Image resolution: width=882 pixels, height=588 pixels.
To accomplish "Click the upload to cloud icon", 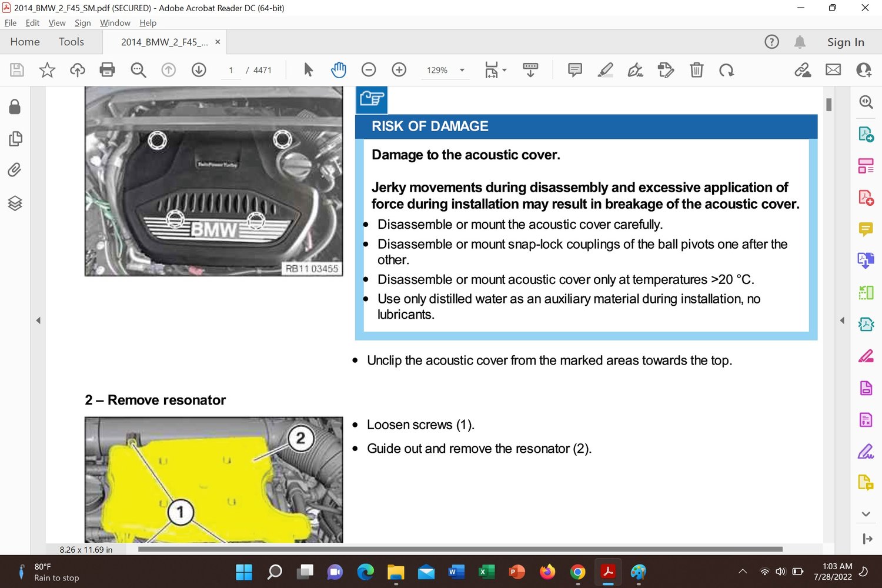I will coord(77,70).
